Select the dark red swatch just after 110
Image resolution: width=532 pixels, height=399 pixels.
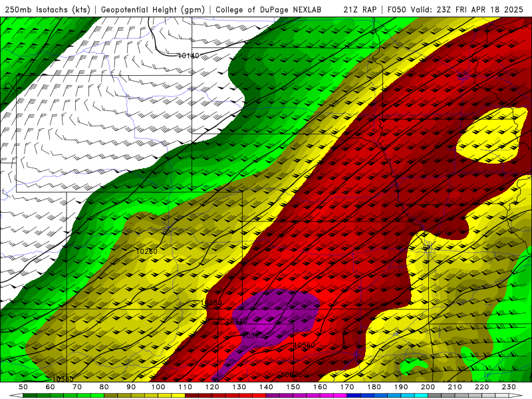point(192,396)
